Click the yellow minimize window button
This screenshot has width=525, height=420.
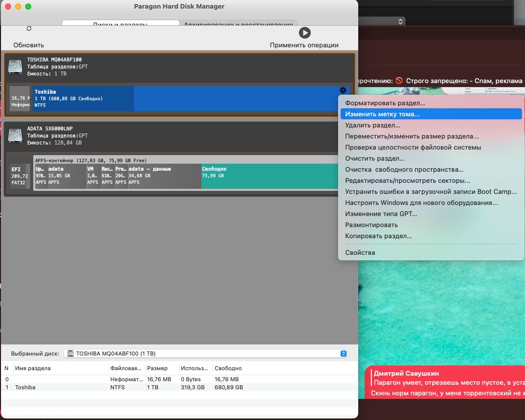tap(19, 7)
